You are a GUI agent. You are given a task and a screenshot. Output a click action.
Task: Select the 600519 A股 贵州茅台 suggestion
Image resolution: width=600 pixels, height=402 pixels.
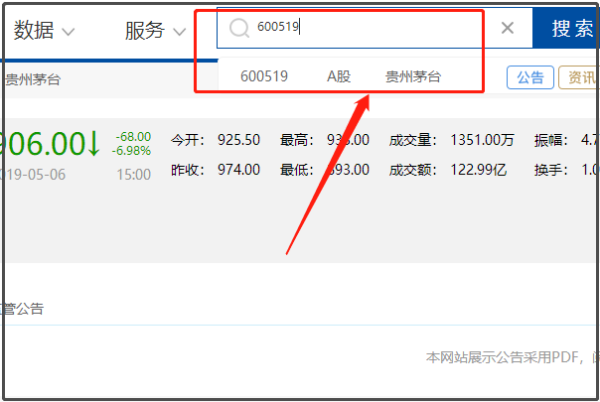(341, 76)
